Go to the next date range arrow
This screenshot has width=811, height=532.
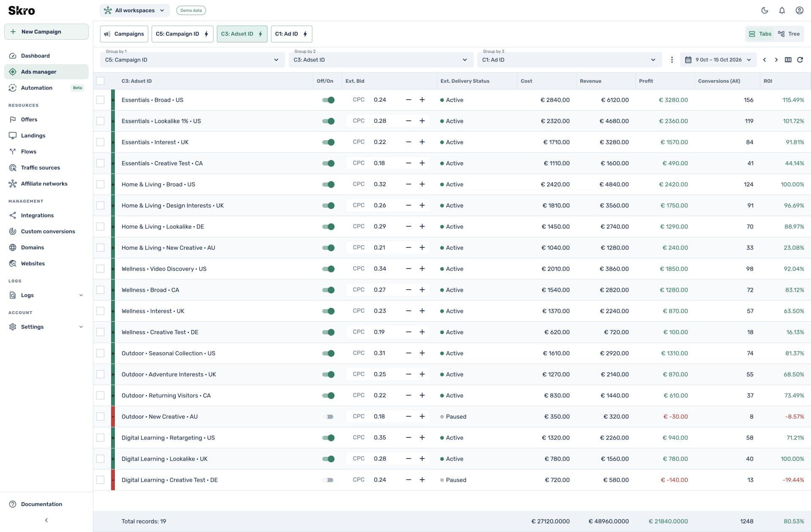click(776, 60)
